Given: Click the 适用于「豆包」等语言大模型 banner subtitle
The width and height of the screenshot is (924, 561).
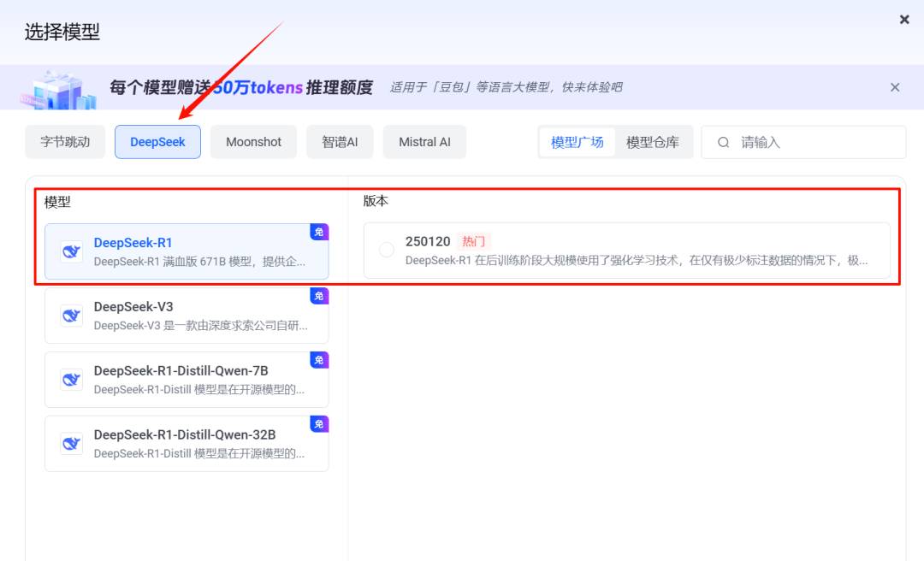Looking at the screenshot, I should coord(506,87).
